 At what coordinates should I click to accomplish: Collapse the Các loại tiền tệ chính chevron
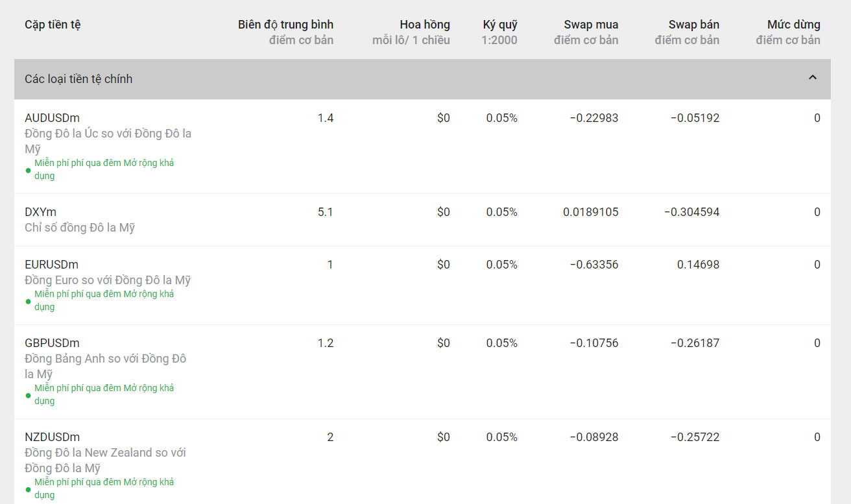812,78
